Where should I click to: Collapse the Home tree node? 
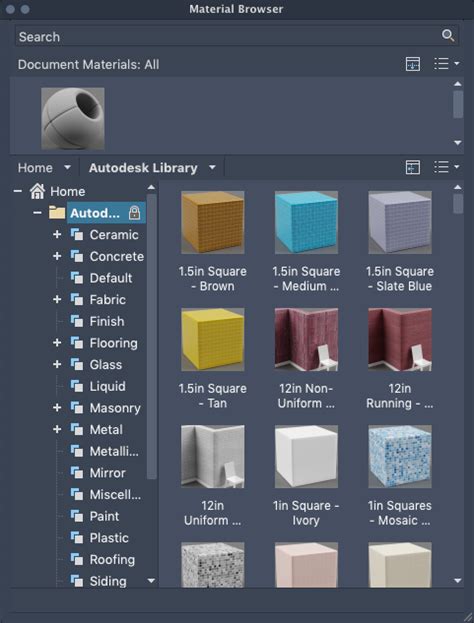[x=17, y=191]
